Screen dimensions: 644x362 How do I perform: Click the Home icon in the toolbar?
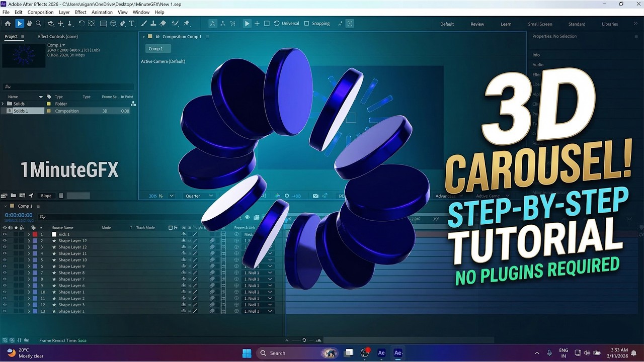click(8, 24)
